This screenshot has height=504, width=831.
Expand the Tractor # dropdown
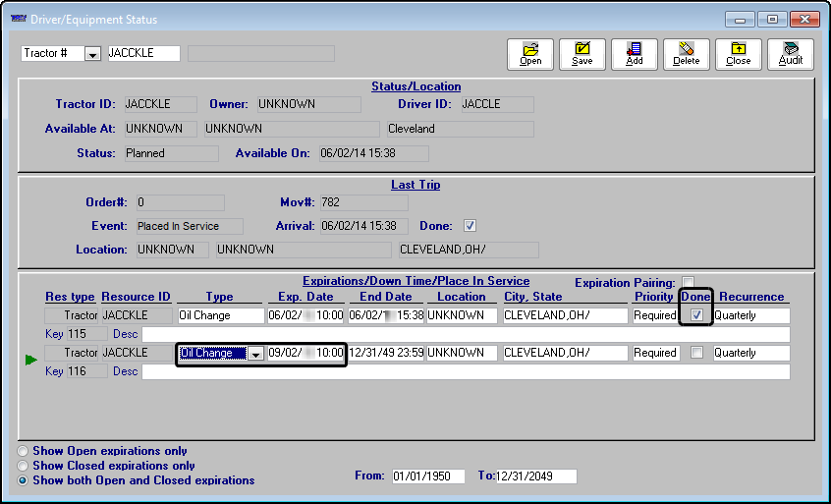click(93, 54)
